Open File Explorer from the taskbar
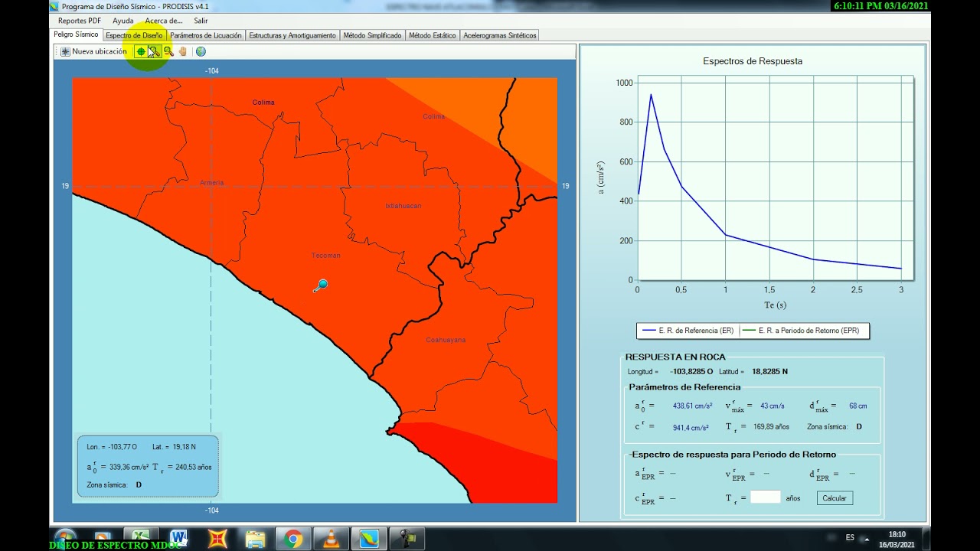 tap(255, 540)
